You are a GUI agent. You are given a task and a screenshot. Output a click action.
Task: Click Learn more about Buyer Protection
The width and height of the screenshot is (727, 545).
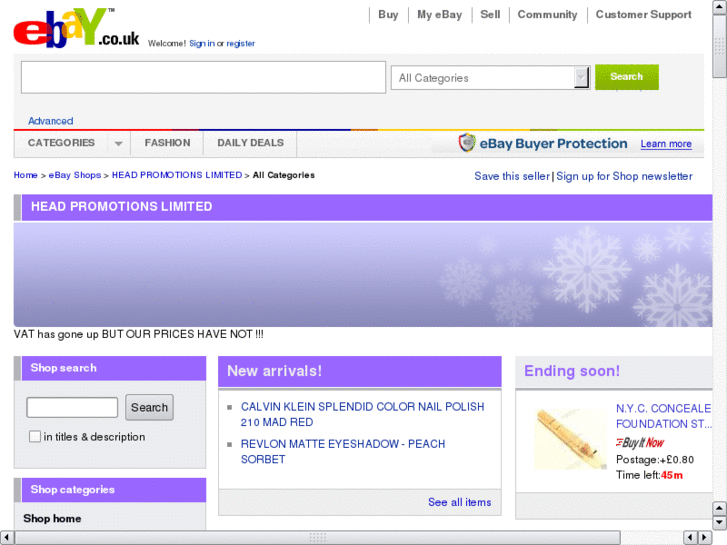point(666,144)
